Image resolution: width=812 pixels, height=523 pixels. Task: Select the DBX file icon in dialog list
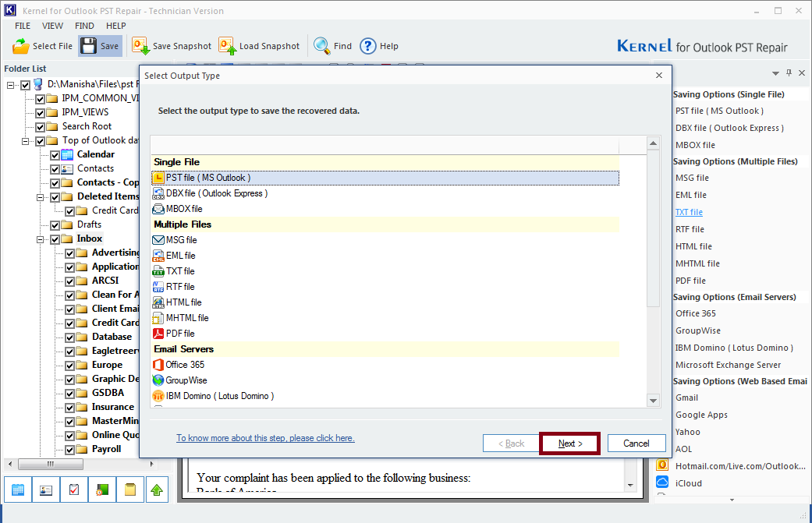(158, 193)
